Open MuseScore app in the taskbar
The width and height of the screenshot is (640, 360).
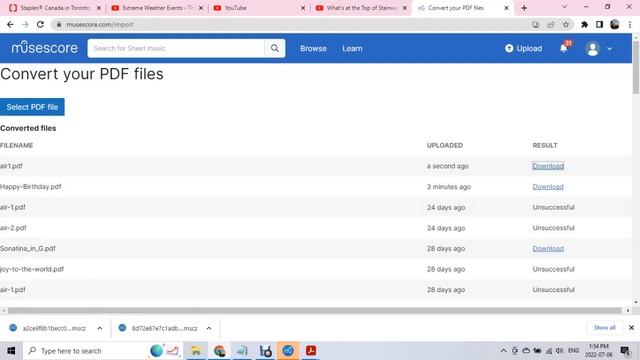(288, 351)
